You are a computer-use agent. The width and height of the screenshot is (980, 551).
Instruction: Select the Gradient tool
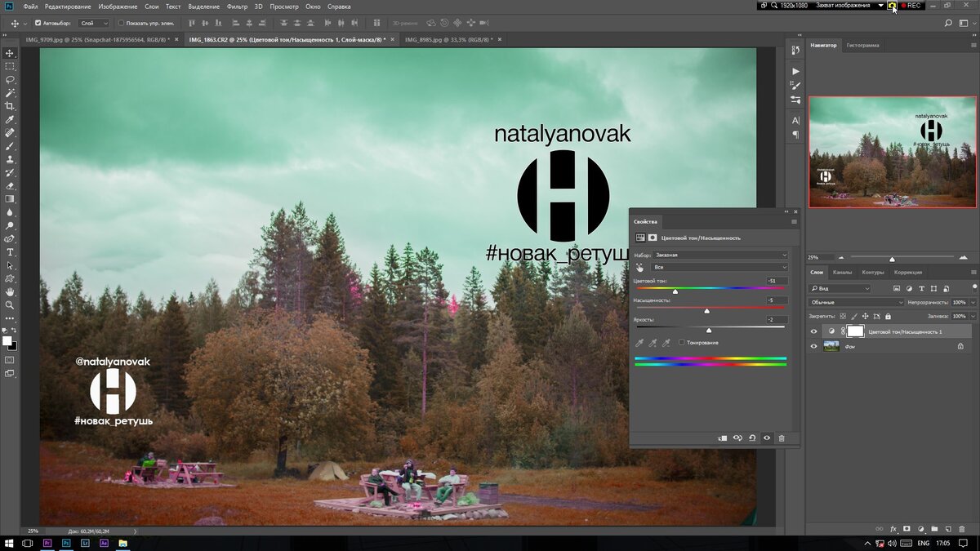10,198
